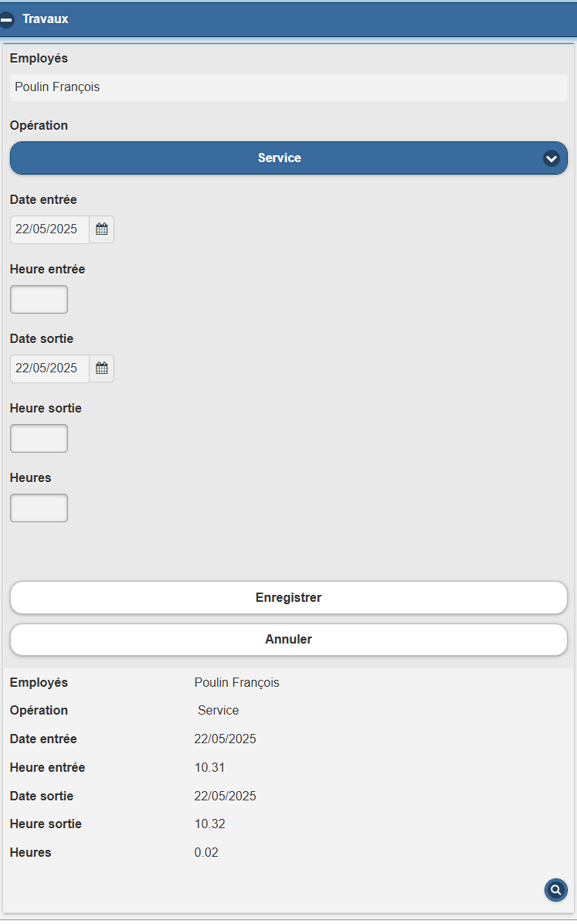Screen dimensions: 577x924
Task: Focus the Heure entrée input box
Action: (39, 299)
